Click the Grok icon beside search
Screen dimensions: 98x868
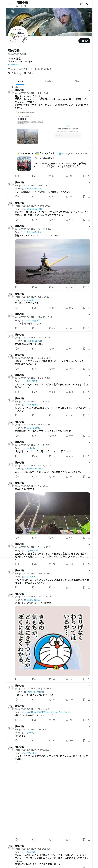pyautogui.click(x=81, y=4)
